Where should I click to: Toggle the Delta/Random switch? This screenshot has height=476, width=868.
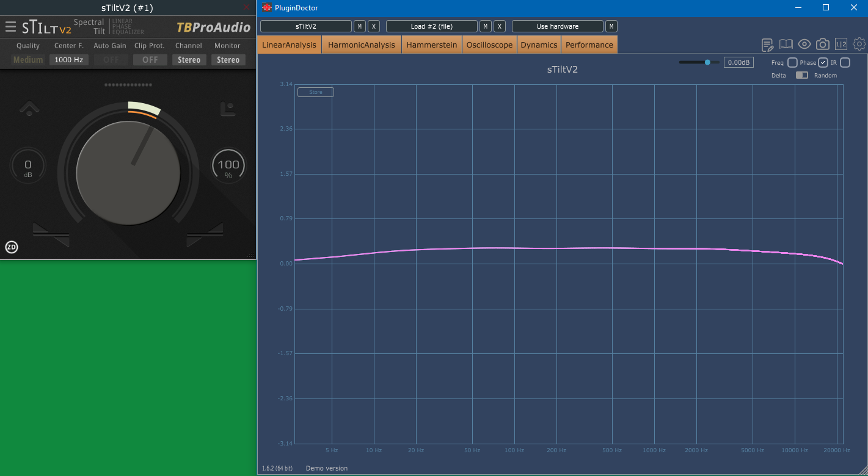click(801, 75)
